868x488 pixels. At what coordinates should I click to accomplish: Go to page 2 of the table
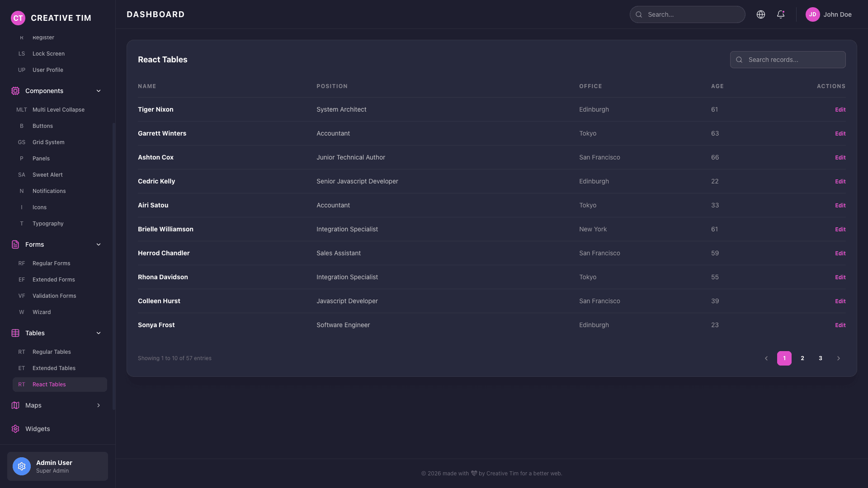coord(802,358)
